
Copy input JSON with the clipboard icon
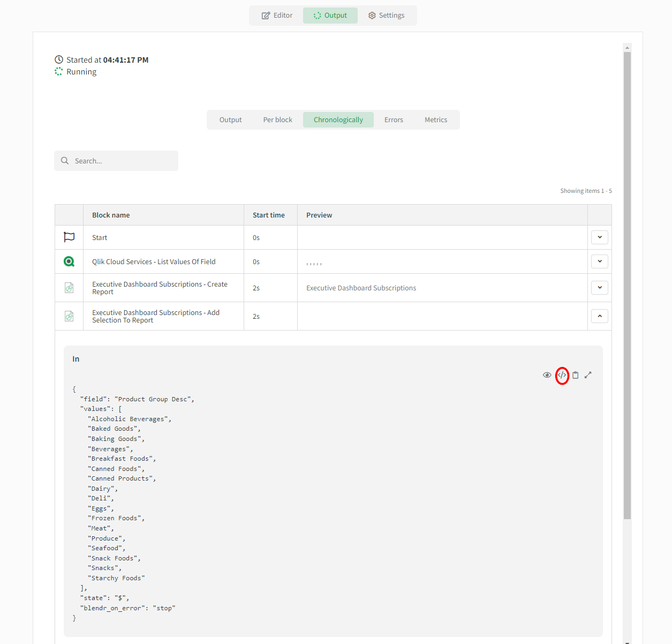[576, 375]
